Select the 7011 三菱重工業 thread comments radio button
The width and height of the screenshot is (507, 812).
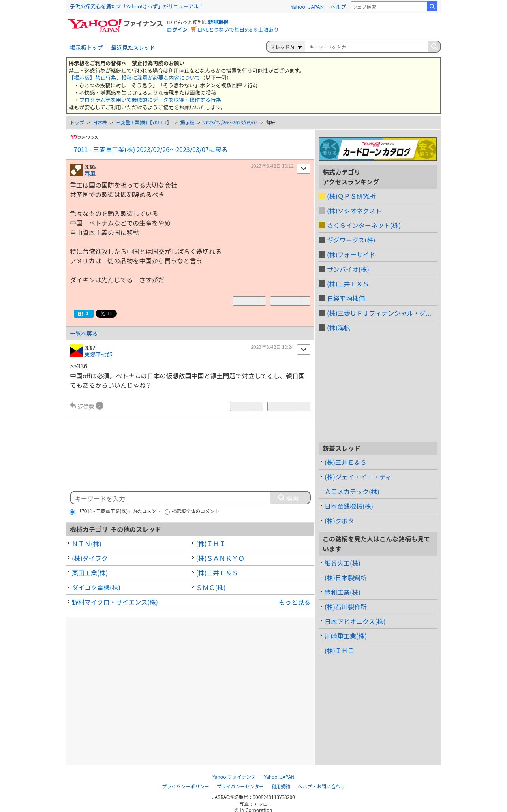click(72, 512)
